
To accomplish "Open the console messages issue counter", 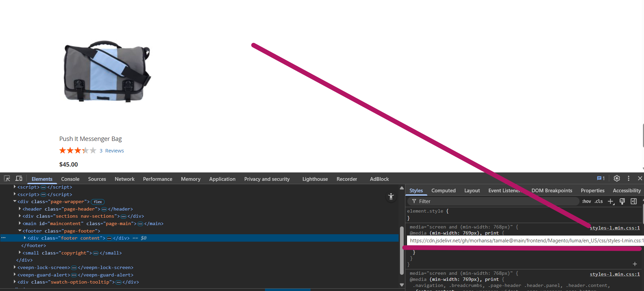I will click(601, 178).
